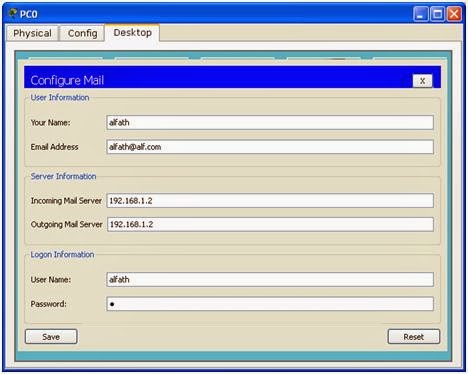The height and width of the screenshot is (374, 468).
Task: Focus the Outgoing Mail Server field
Action: [x=270, y=224]
